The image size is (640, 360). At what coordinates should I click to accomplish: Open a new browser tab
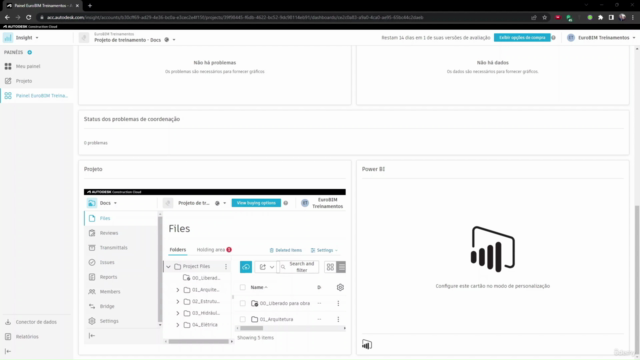90,6
